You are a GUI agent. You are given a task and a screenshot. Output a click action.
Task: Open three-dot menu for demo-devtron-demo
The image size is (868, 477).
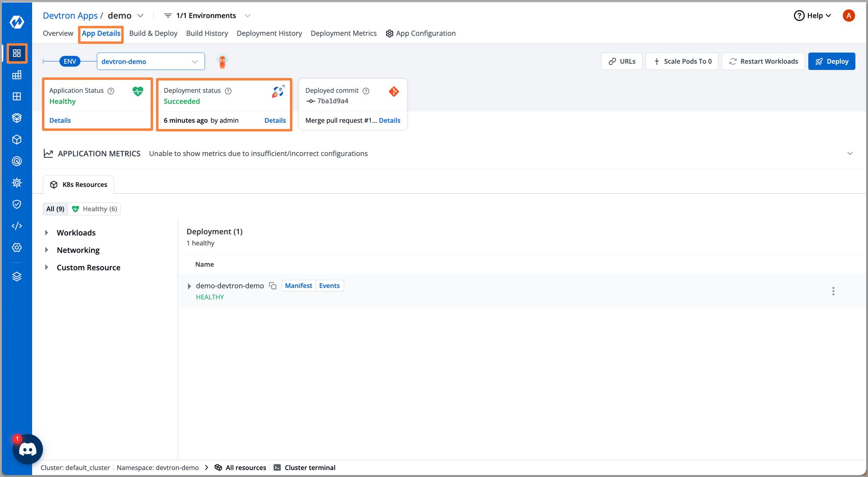833,291
